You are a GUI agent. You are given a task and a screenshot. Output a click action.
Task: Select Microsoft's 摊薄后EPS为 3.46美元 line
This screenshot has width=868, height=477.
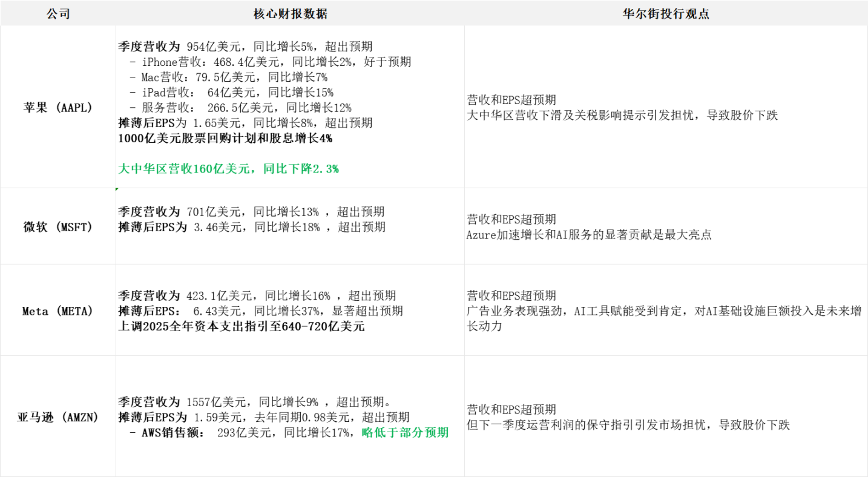(252, 227)
